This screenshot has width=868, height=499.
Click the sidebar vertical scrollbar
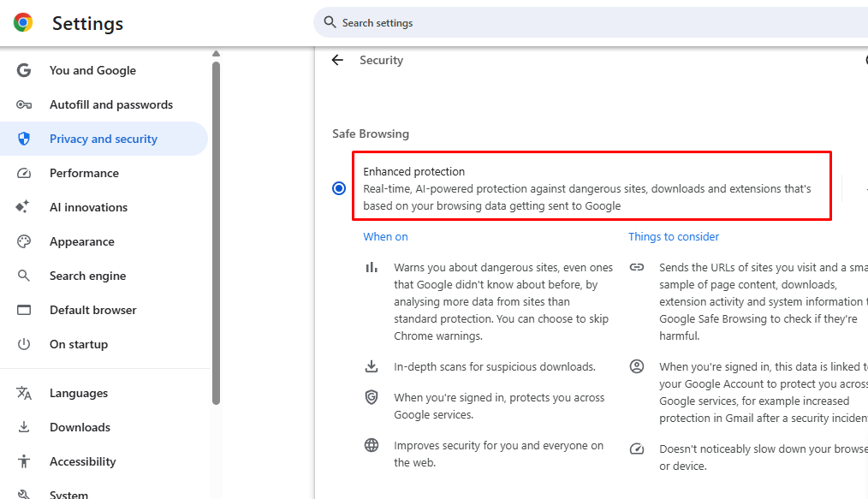(x=216, y=231)
